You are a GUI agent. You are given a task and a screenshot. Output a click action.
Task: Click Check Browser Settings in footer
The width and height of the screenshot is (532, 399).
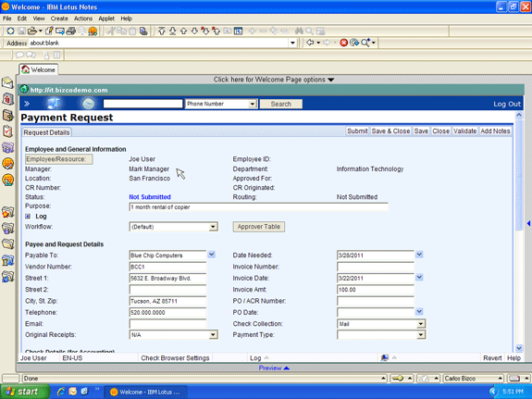coord(175,358)
